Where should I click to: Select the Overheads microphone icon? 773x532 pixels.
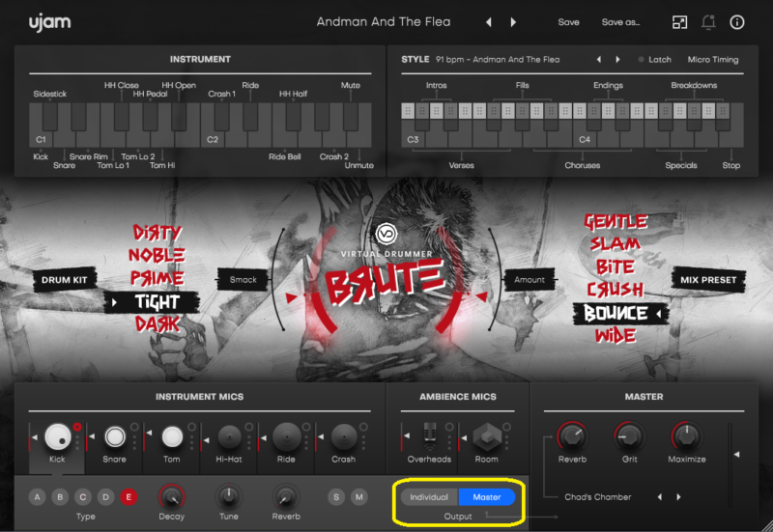430,436
